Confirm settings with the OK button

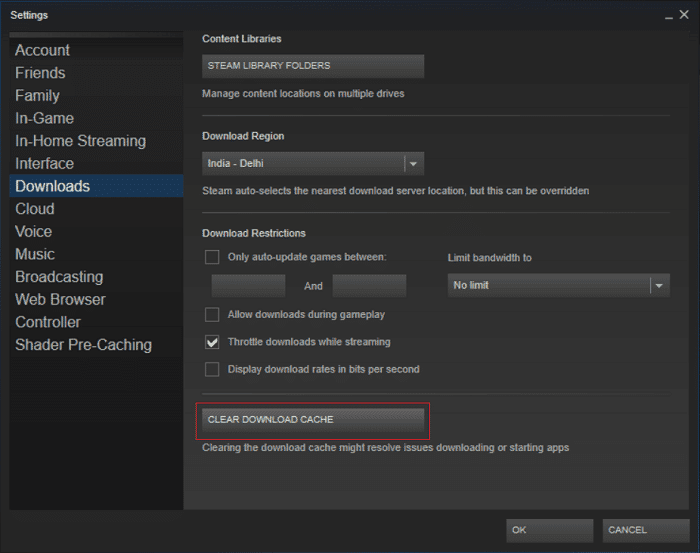coord(549,530)
